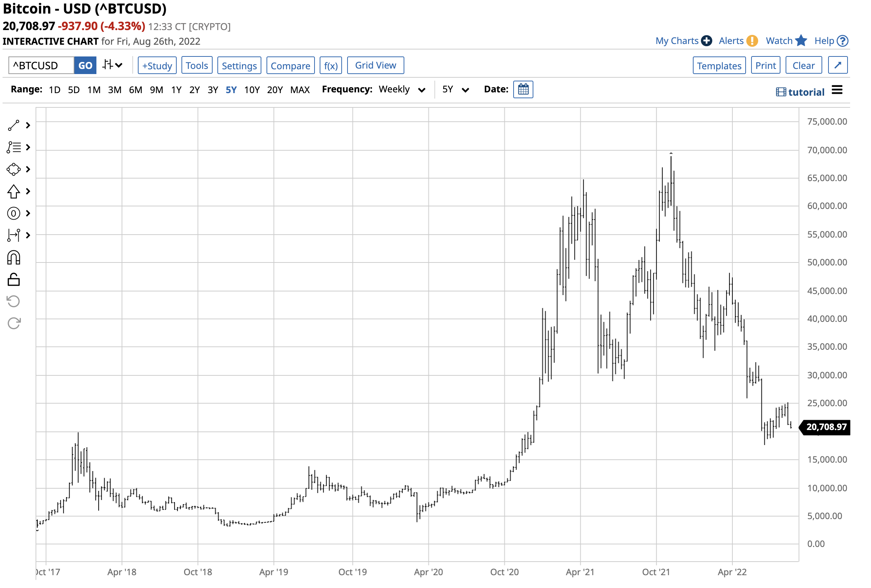Switch to Grid View
The image size is (871, 588).
pos(376,66)
